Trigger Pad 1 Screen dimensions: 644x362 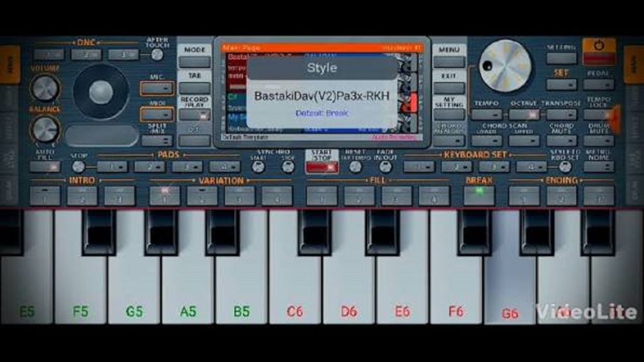point(112,167)
